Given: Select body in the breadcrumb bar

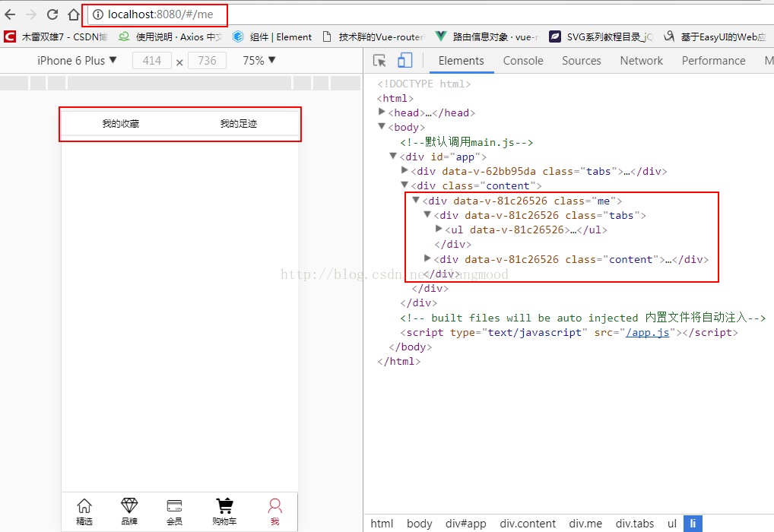Looking at the screenshot, I should click(419, 524).
